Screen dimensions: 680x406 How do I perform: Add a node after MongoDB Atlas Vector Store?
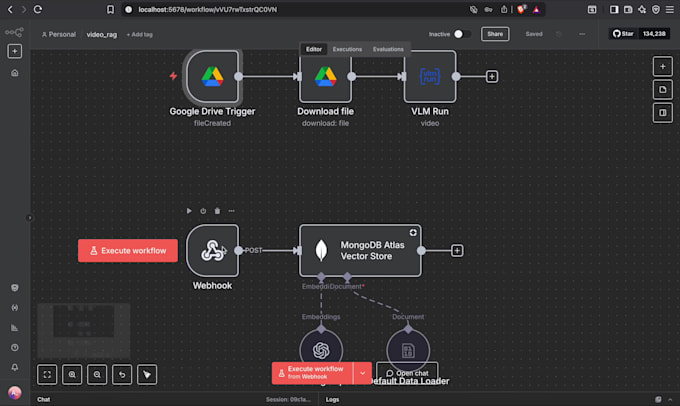457,251
